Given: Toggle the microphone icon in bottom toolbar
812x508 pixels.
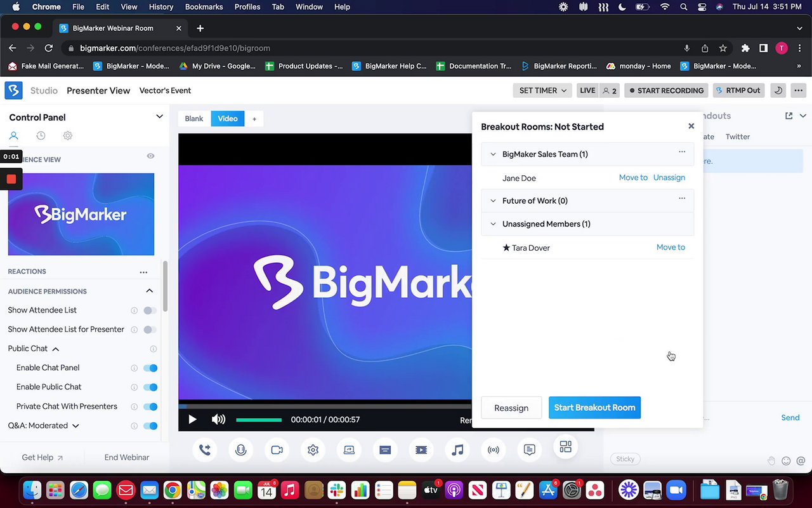Looking at the screenshot, I should point(240,450).
